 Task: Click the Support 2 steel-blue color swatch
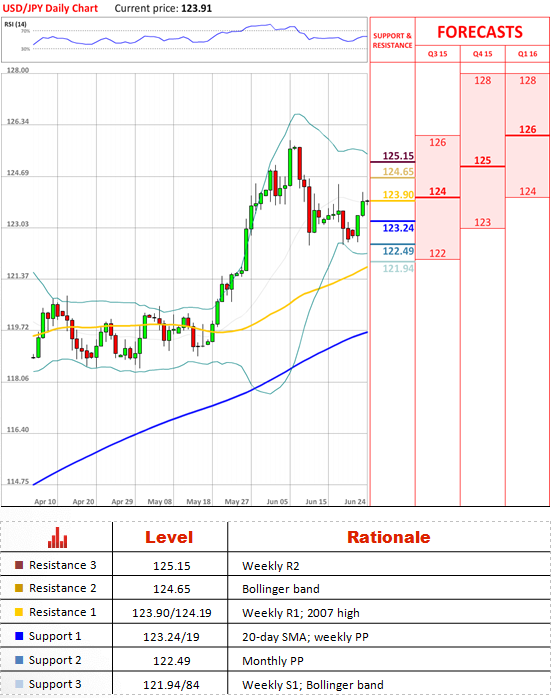coord(19,660)
